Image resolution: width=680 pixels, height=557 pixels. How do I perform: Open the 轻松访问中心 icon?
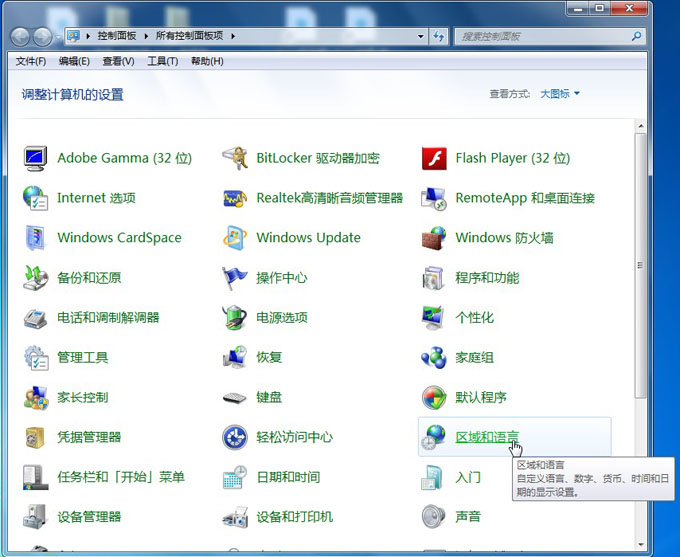point(235,437)
